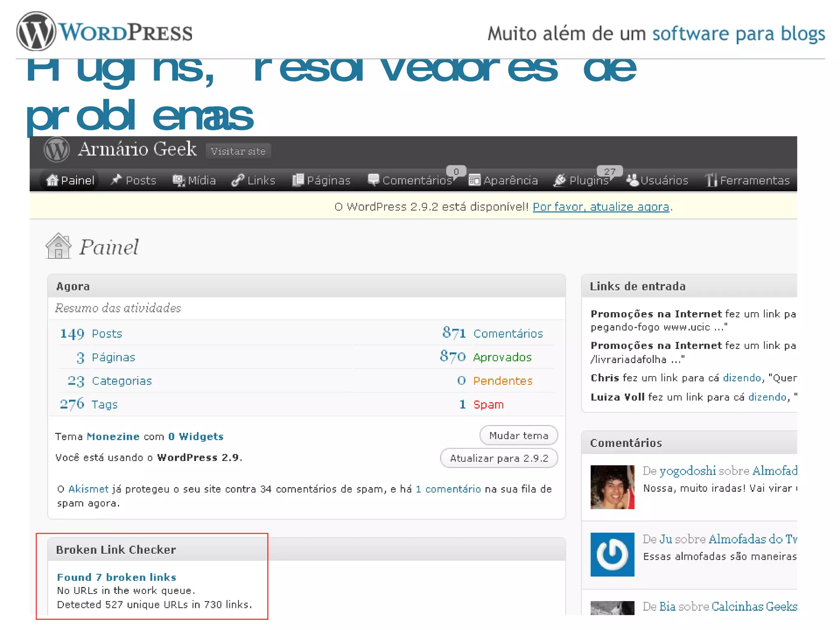This screenshot has width=840, height=630.
Task: Click the Visitar site button
Action: point(238,151)
